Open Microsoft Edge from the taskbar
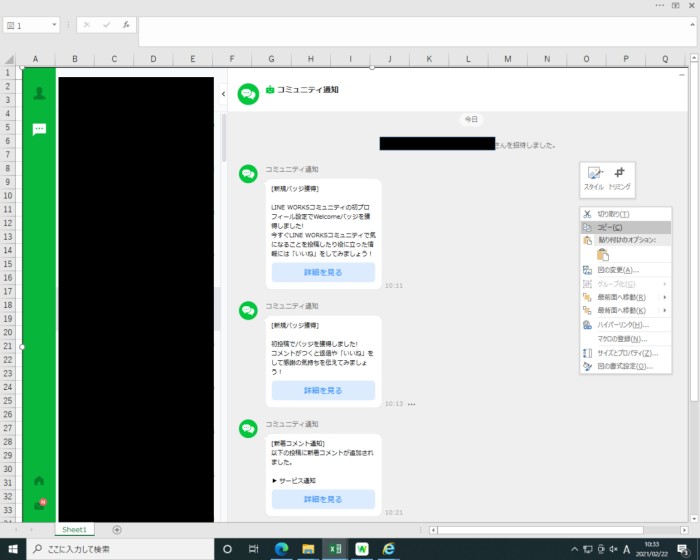The height and width of the screenshot is (560, 700). (x=281, y=549)
